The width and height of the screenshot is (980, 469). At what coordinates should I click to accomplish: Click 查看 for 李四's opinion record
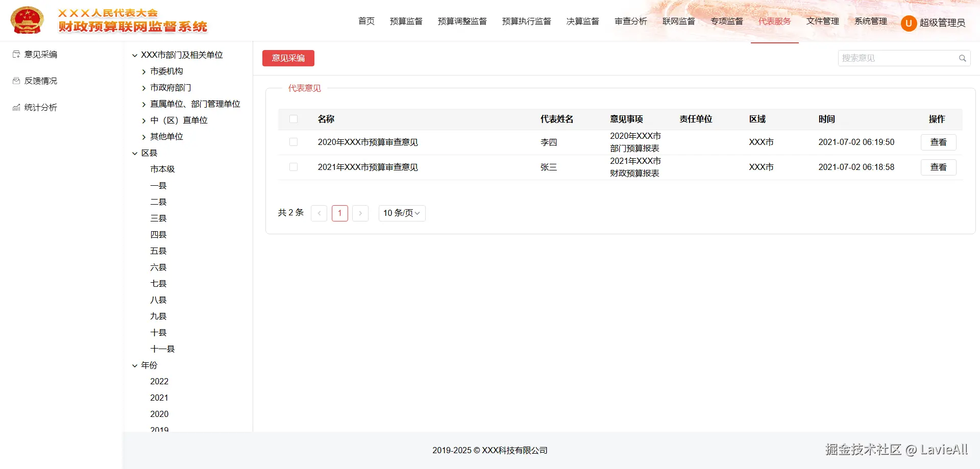[938, 142]
